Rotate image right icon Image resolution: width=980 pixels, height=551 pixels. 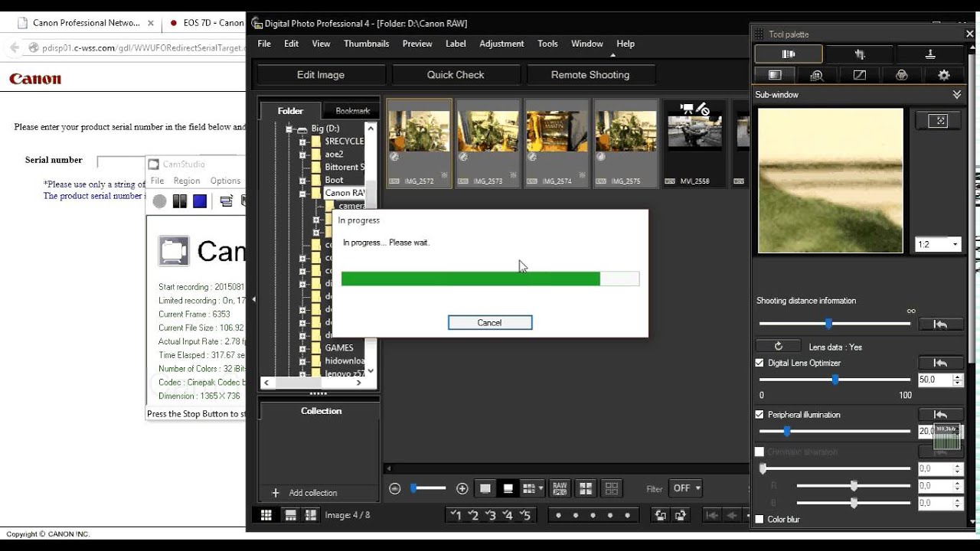(x=681, y=515)
